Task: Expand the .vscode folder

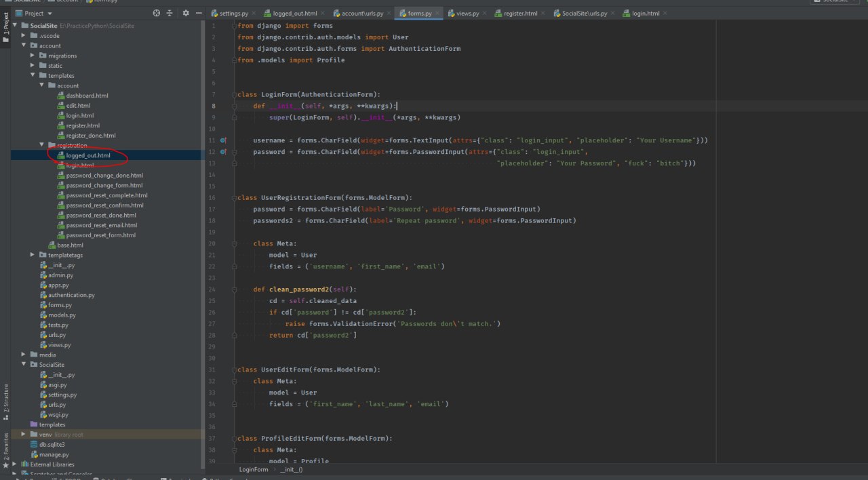Action: (24, 36)
